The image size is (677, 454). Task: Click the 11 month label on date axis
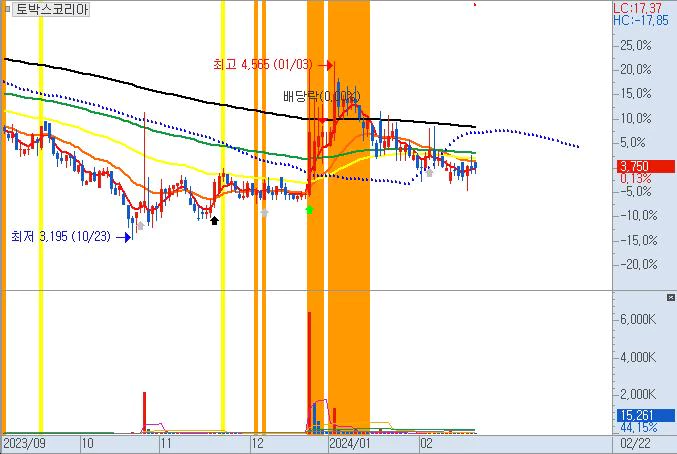tap(166, 444)
